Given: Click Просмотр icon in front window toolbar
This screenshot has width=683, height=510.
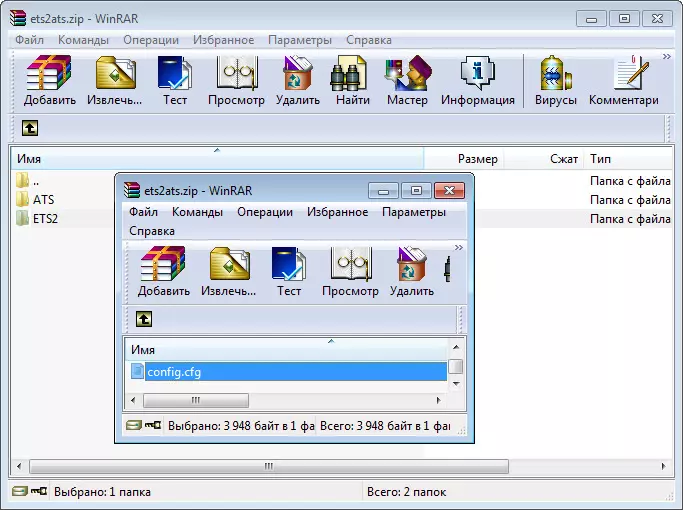Looking at the screenshot, I should [351, 263].
